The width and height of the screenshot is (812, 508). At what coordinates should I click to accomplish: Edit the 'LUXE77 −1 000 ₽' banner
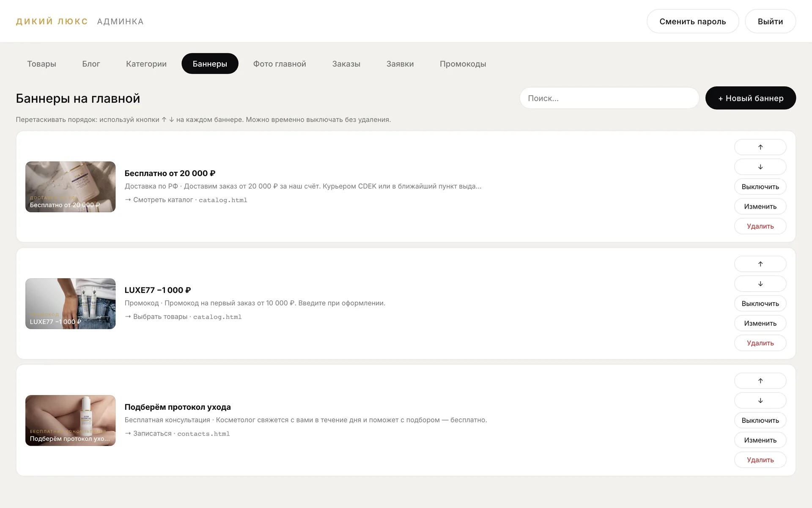[760, 323]
